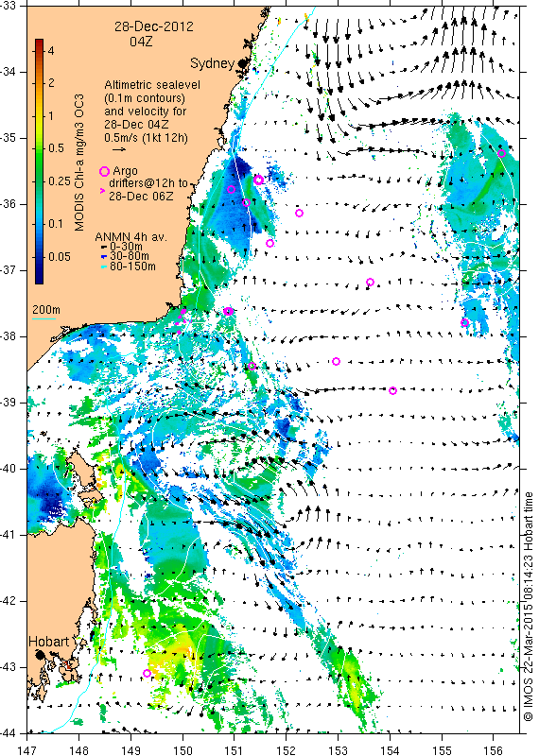The width and height of the screenshot is (539, 756).
Task: Click the 'Hobart' city label
Action: [x=49, y=642]
